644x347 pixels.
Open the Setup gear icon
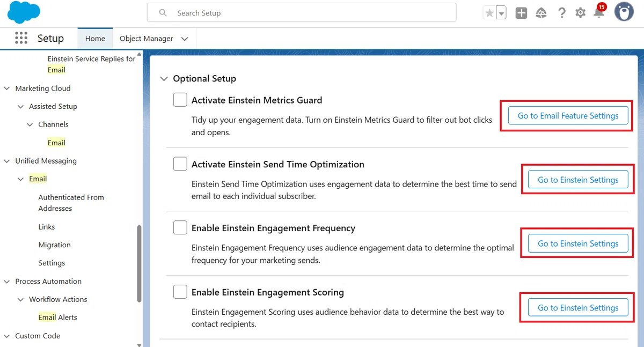580,13
